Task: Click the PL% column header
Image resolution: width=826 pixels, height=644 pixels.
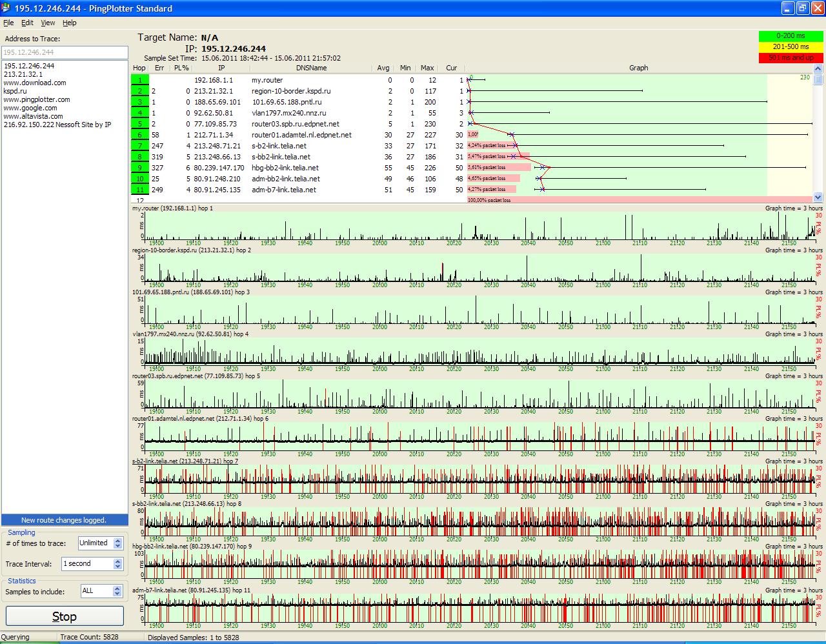Action: [x=181, y=68]
